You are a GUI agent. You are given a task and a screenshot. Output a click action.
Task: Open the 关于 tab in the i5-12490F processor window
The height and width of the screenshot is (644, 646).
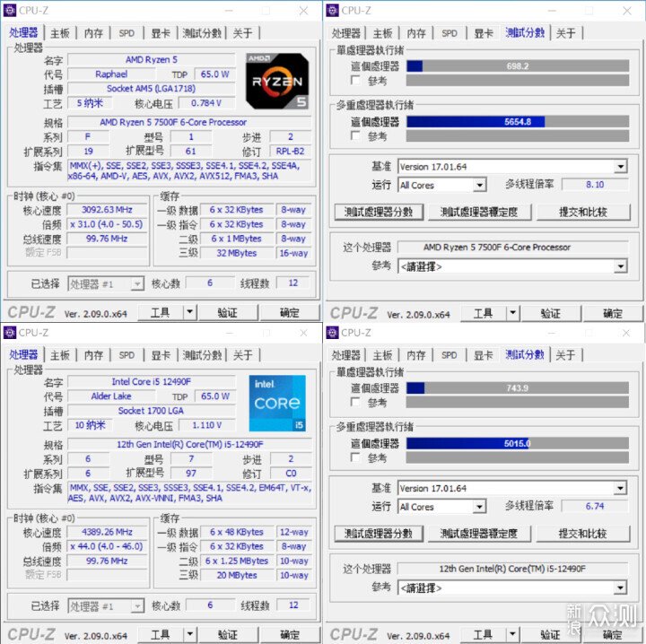[242, 355]
